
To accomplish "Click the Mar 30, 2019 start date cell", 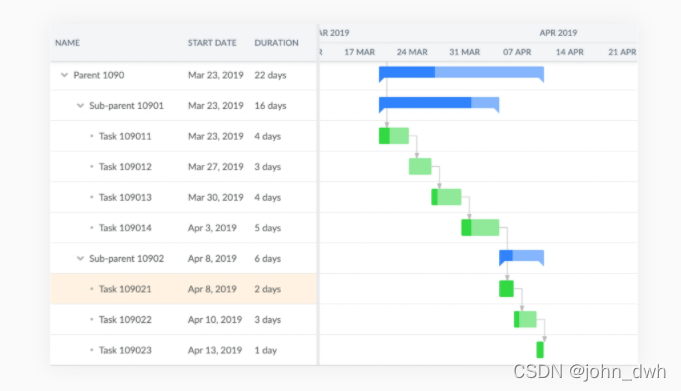I will pyautogui.click(x=215, y=198).
